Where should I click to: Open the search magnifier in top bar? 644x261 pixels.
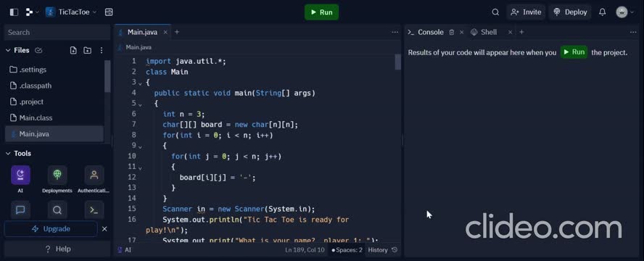coord(495,12)
